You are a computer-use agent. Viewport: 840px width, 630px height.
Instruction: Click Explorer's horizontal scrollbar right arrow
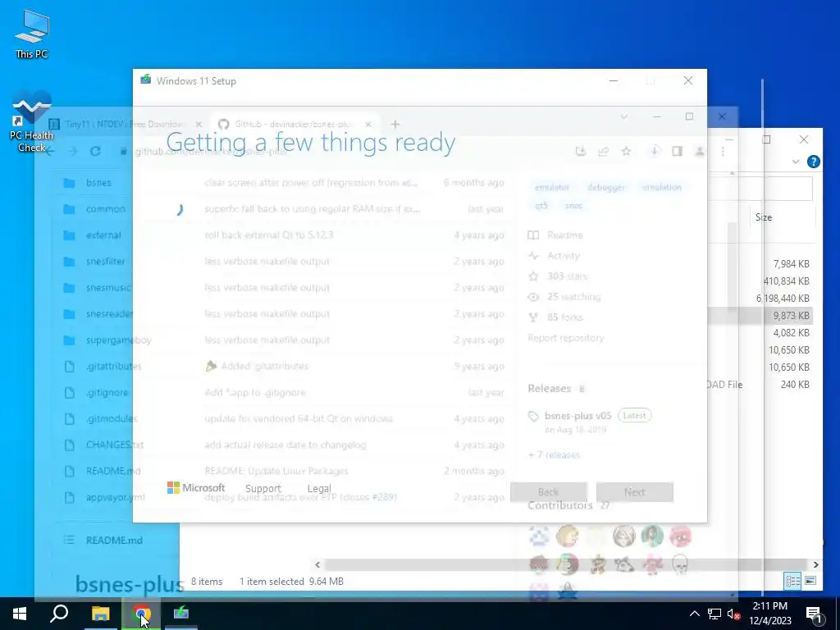click(x=815, y=564)
